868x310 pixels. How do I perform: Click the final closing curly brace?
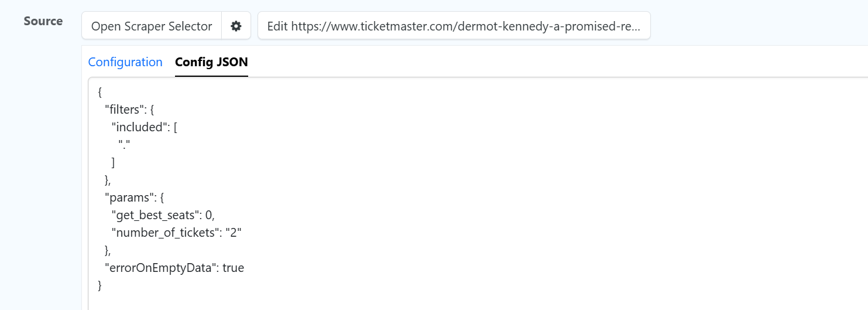100,285
